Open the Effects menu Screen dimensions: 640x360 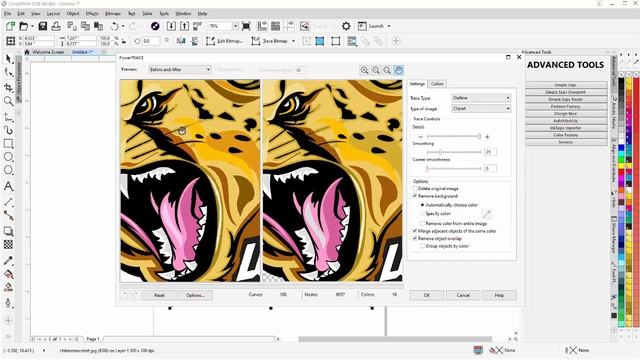coord(92,13)
